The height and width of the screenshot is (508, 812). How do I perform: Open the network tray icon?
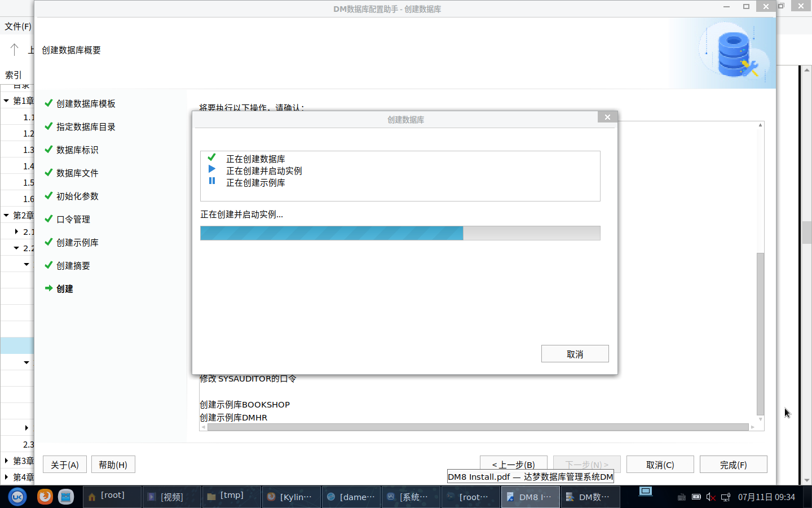point(726,497)
